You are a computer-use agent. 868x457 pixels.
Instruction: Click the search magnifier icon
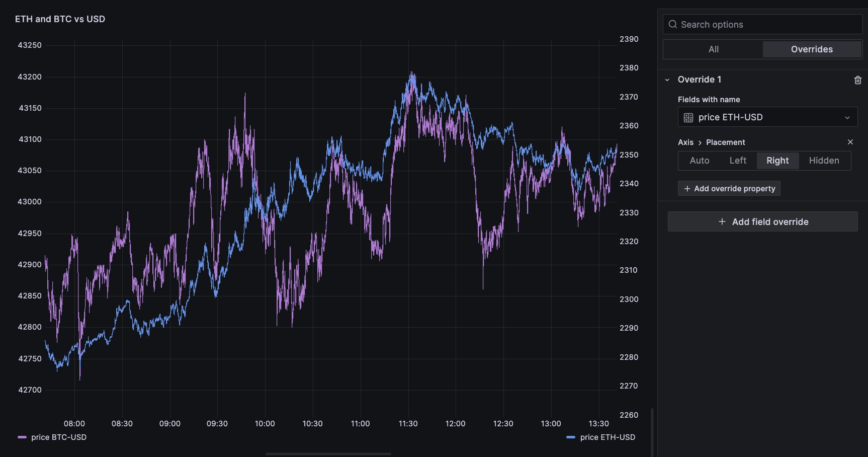pyautogui.click(x=673, y=24)
